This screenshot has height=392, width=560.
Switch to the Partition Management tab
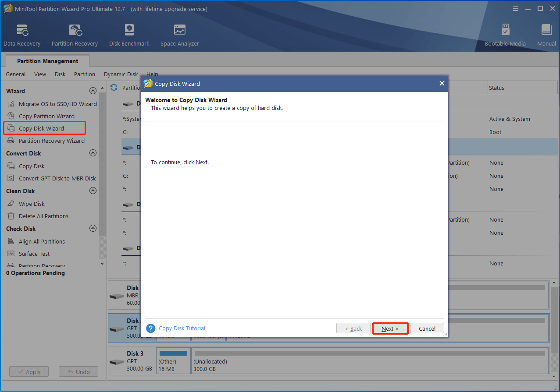tap(47, 61)
